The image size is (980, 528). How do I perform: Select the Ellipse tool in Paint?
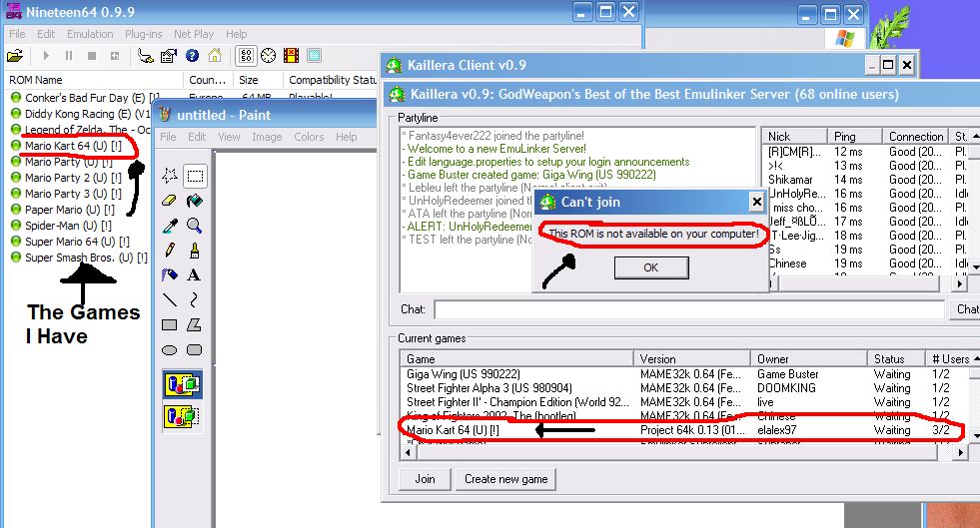[170, 350]
